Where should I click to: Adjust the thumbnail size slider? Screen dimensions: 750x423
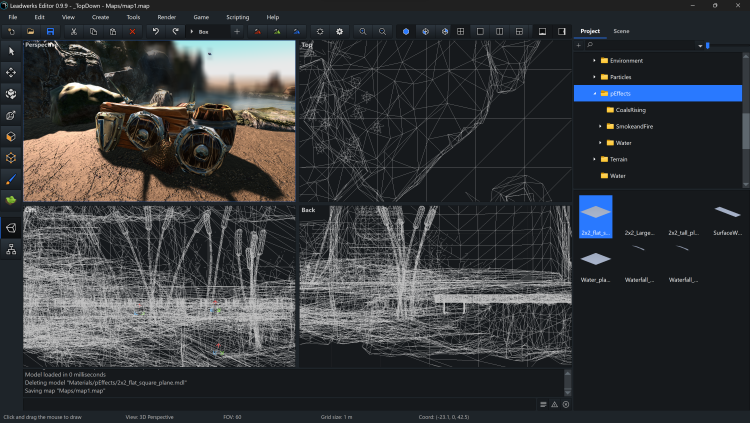pyautogui.click(x=708, y=46)
